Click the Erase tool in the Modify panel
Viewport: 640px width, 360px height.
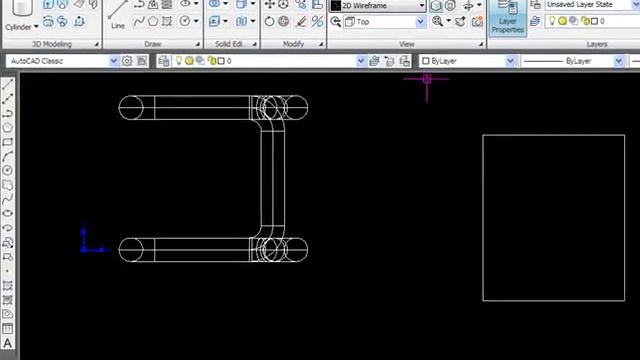301,21
